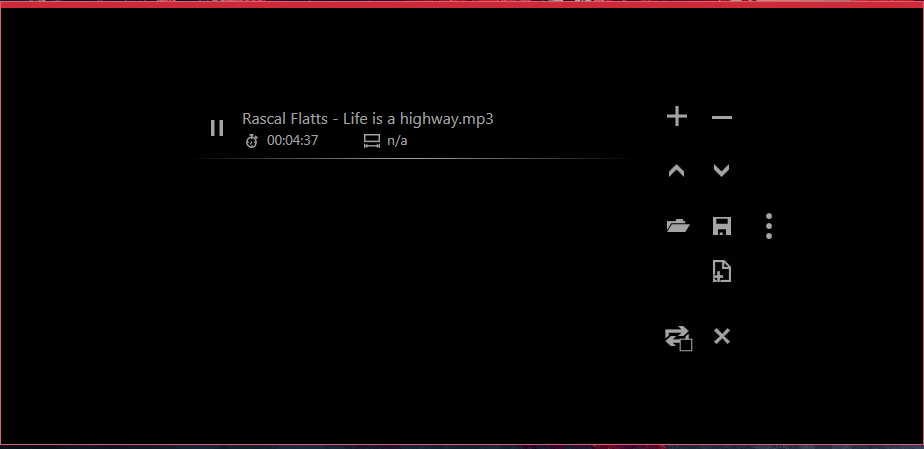Viewport: 924px width, 449px height.
Task: Clear the playlist with the X icon
Action: pos(722,336)
